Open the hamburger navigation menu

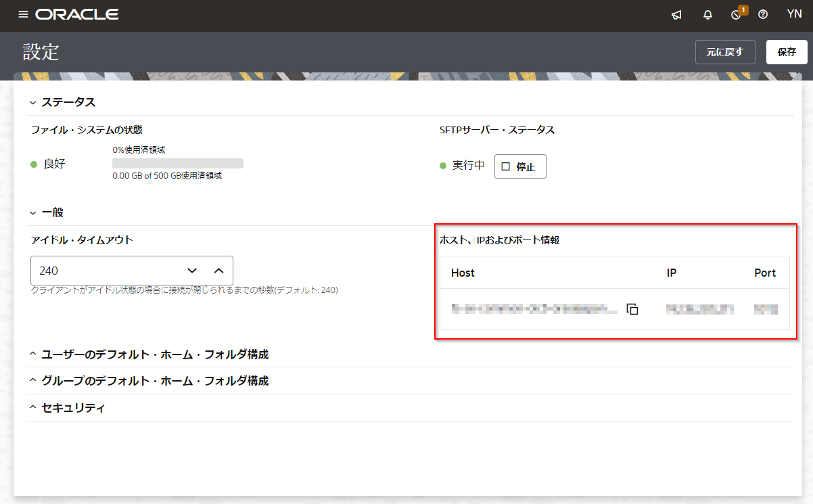[24, 14]
